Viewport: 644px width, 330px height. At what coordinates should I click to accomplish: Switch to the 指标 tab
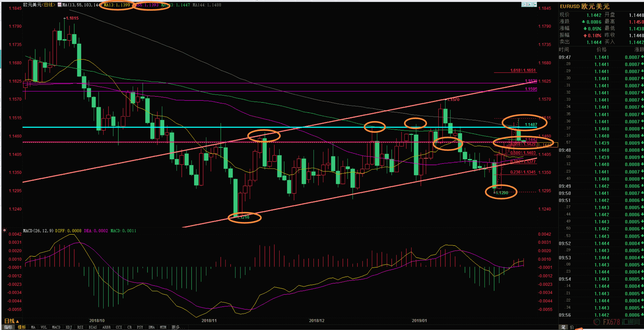(8, 327)
